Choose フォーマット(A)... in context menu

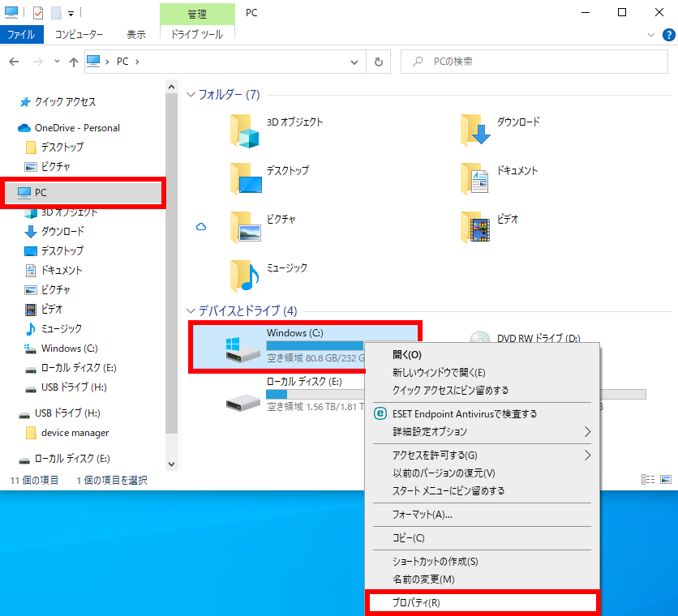pos(482,515)
